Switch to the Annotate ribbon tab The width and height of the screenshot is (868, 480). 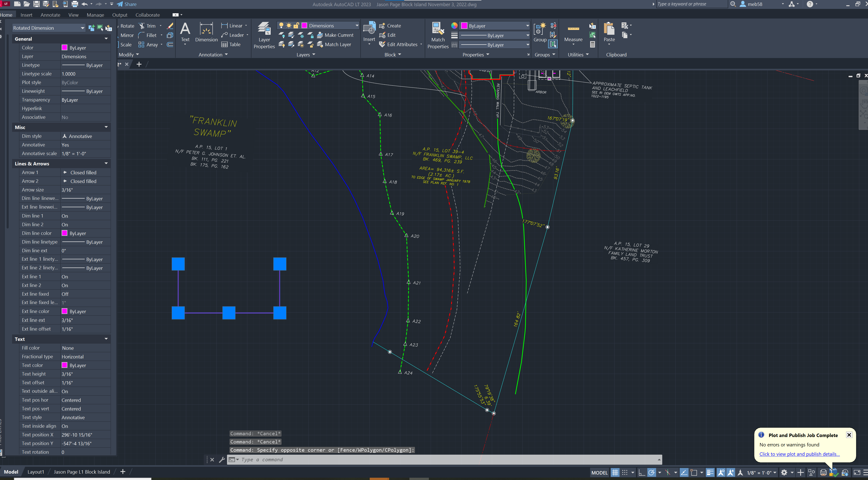pyautogui.click(x=50, y=15)
